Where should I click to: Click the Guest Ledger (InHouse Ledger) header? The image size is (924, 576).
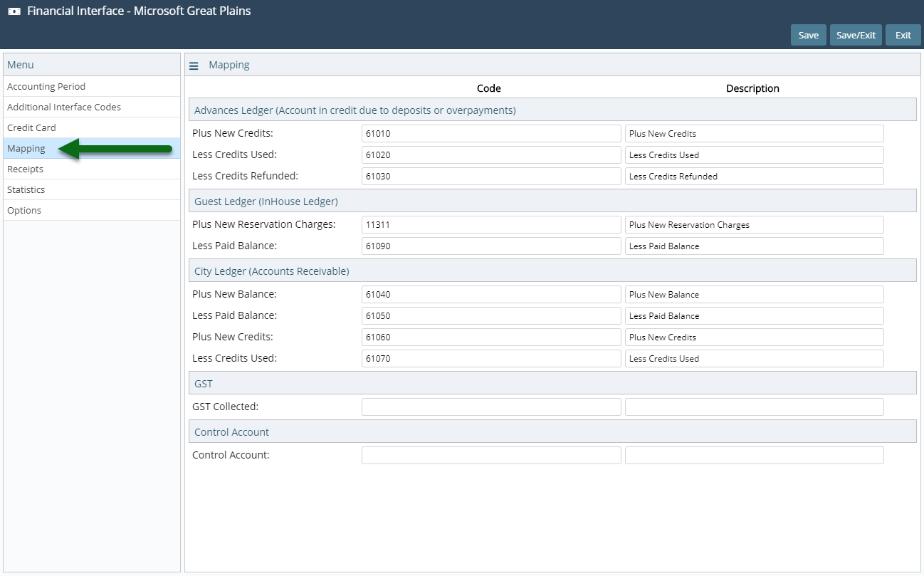point(552,201)
